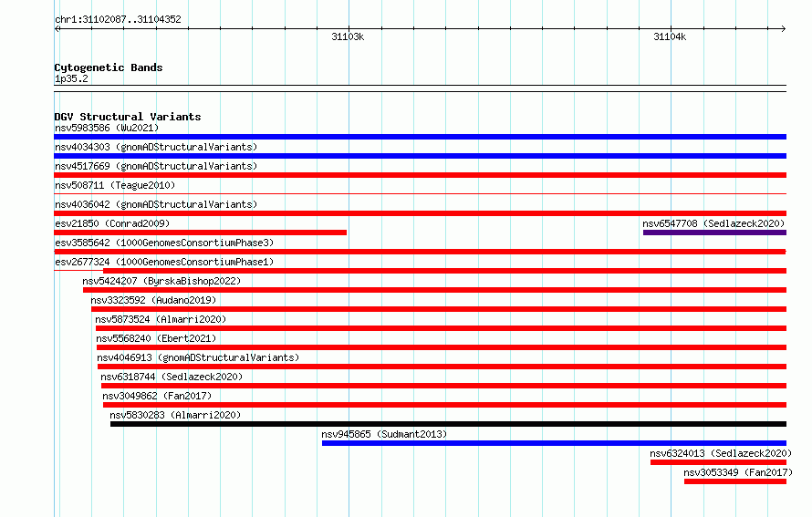Screen dimensions: 812x517
Task: Open nsv4517669 (gnomADStructuralVariants) label
Action: point(156,166)
